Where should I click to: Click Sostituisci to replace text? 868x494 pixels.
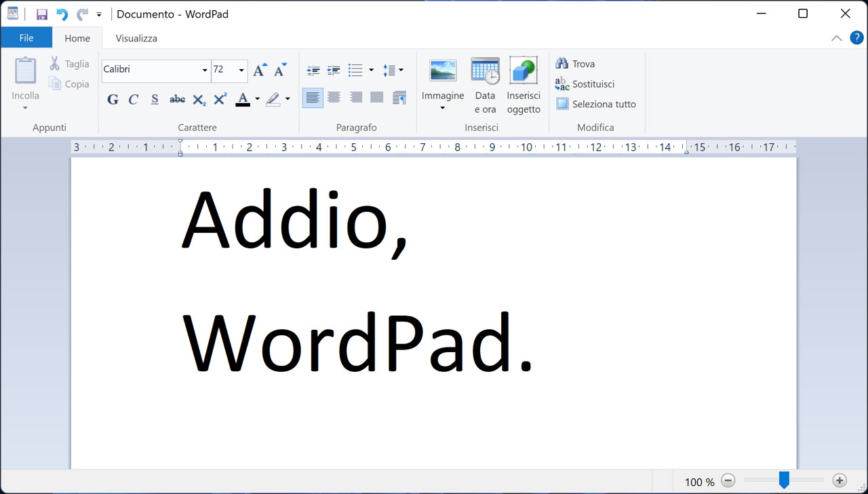tap(585, 84)
